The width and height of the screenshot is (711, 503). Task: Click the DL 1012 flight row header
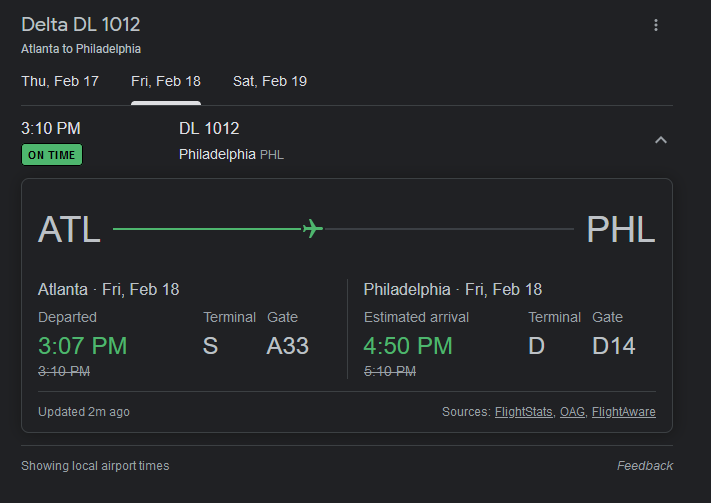[x=209, y=128]
